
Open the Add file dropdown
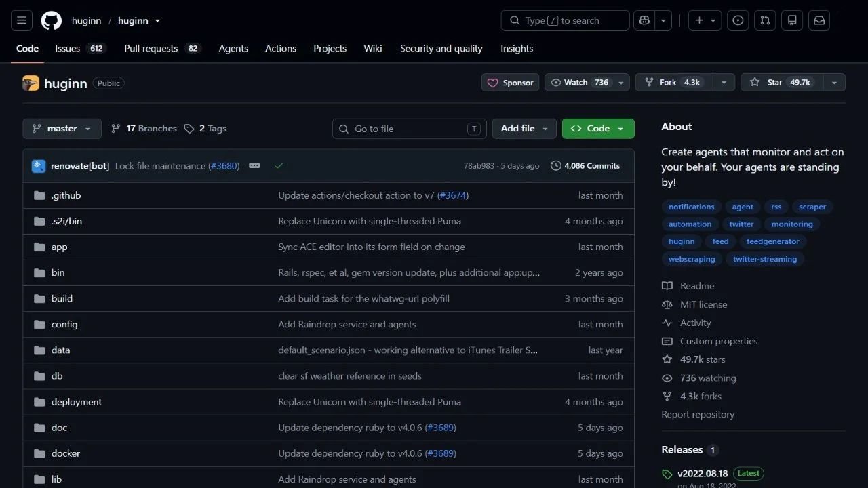pyautogui.click(x=524, y=129)
